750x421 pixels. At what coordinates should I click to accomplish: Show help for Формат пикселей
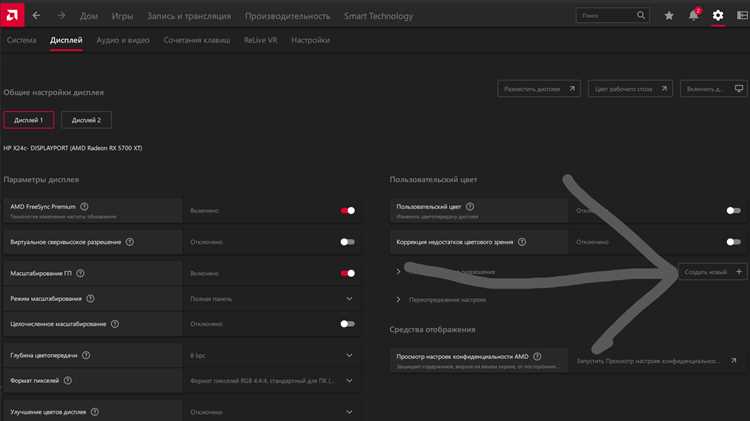[x=68, y=381]
